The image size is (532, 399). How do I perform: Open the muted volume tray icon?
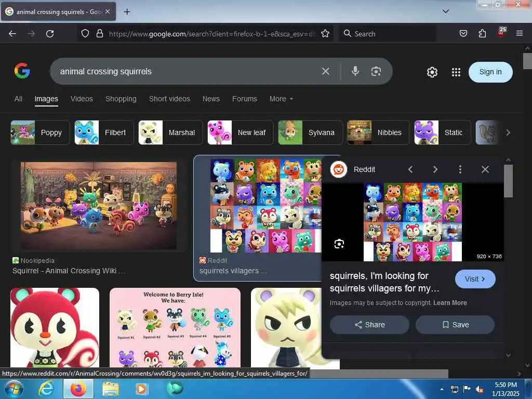(x=479, y=389)
